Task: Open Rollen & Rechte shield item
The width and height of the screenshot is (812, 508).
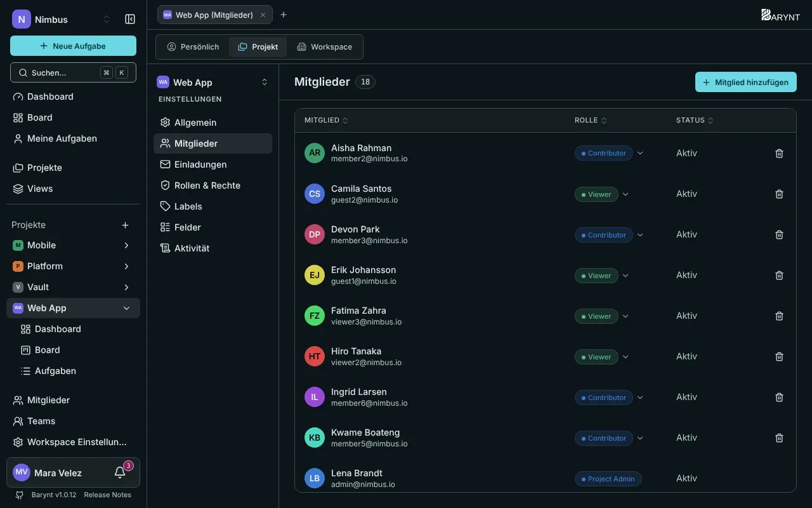Action: click(213, 185)
